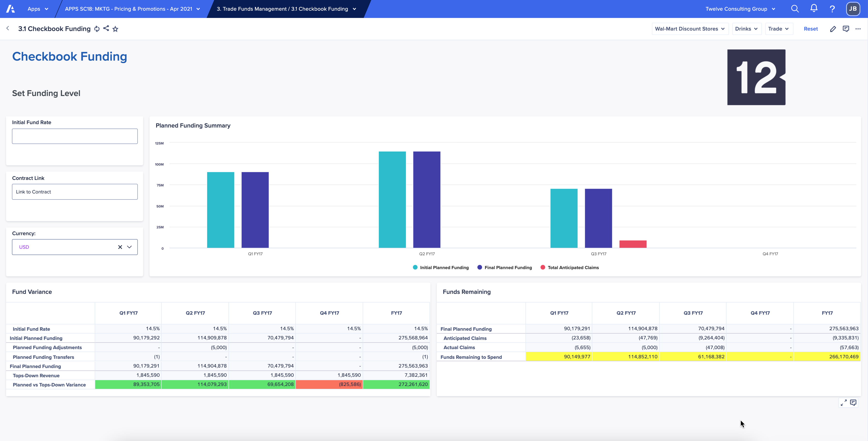The image size is (868, 441).
Task: Open the page edit mode pencil
Action: pos(833,29)
